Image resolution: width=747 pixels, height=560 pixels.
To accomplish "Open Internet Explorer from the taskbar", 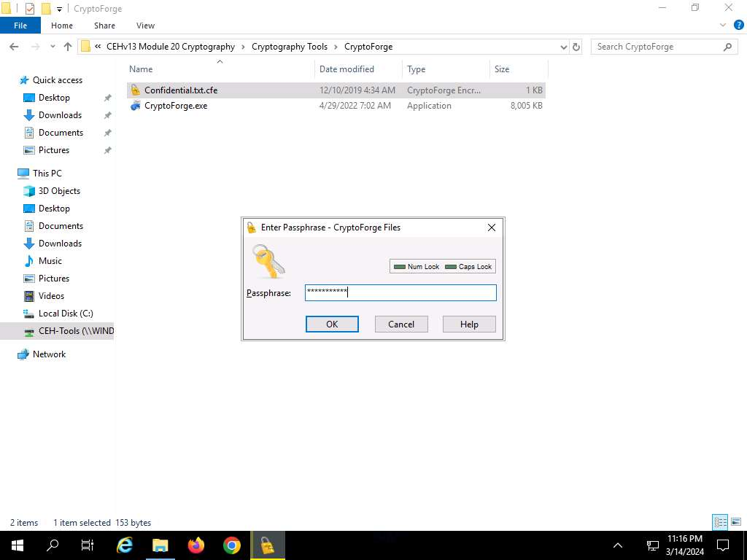I will pyautogui.click(x=125, y=545).
